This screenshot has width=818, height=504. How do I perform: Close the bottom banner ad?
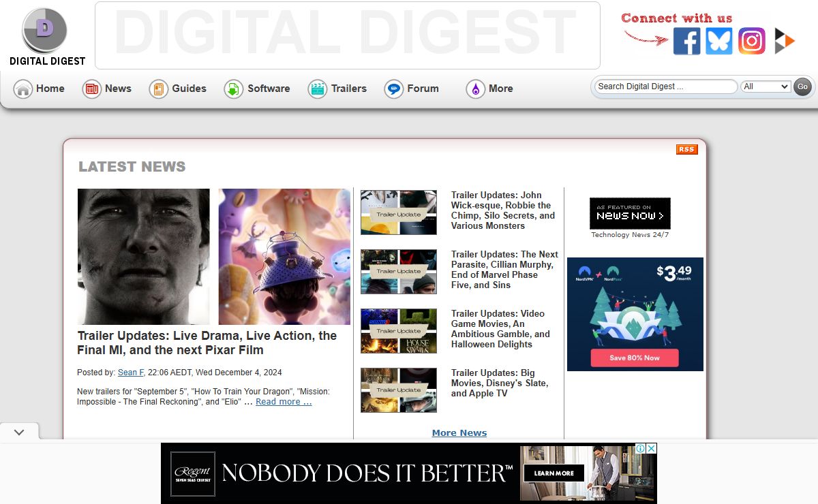point(652,448)
